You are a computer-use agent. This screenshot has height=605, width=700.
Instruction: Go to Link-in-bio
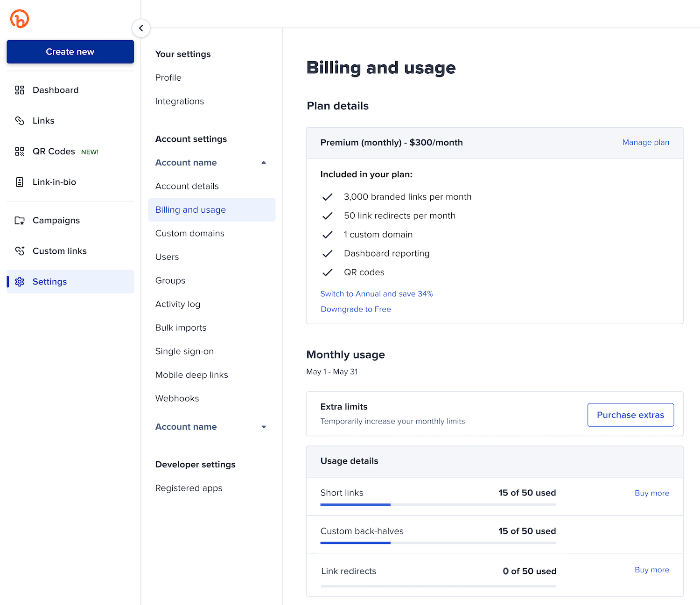coord(70,182)
